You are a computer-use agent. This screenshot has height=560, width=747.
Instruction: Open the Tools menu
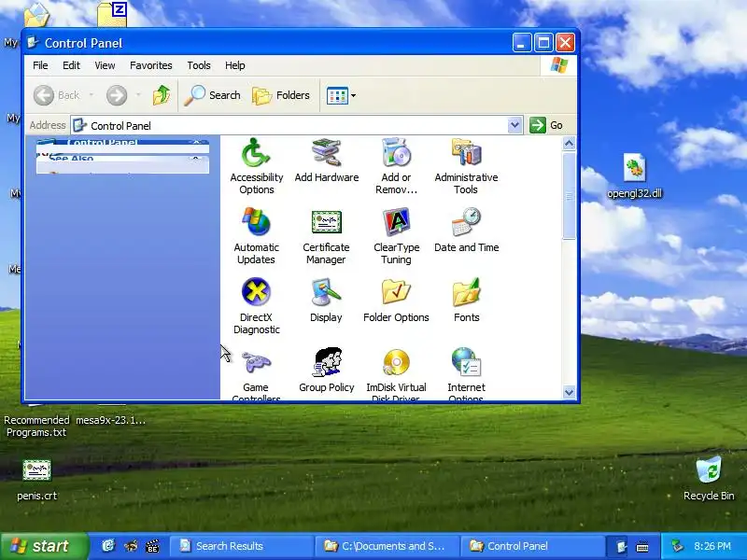tap(198, 65)
